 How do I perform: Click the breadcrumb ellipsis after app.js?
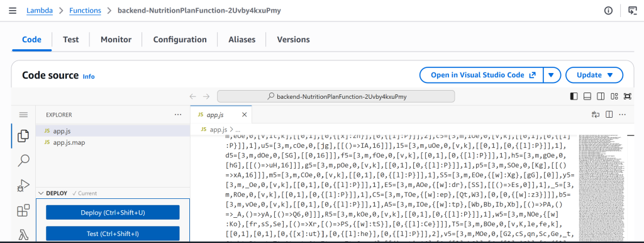(238, 130)
